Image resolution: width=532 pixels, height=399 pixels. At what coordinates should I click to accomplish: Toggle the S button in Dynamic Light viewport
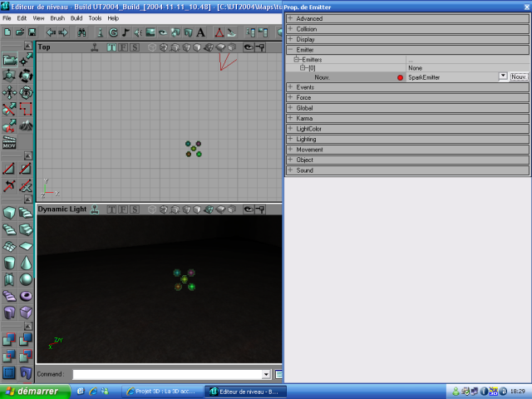(134, 209)
